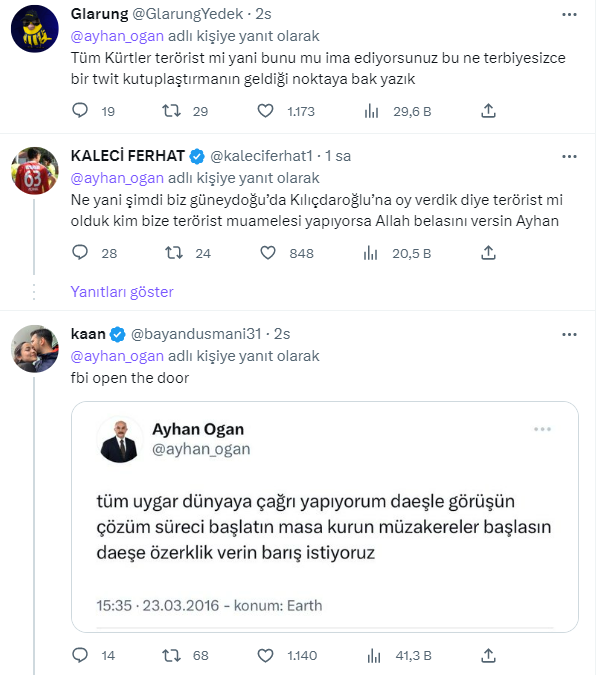Share KALECİ FERHAT's tweet
The image size is (604, 675).
488,254
